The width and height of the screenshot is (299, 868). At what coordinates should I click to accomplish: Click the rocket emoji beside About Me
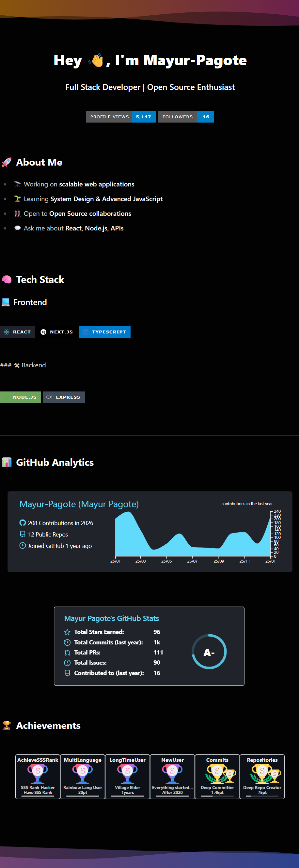tap(7, 162)
